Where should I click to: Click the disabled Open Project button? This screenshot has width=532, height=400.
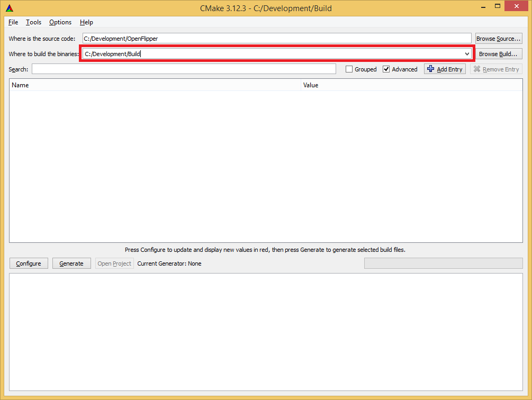[114, 263]
